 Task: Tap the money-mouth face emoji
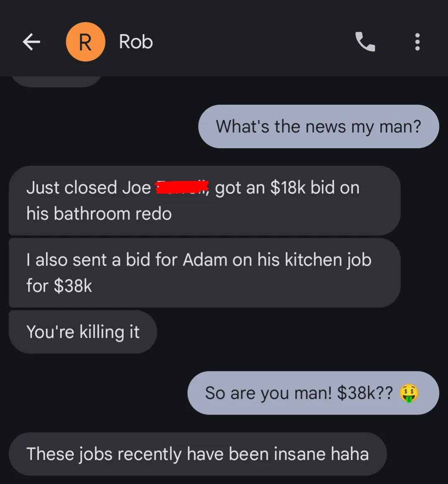click(409, 393)
